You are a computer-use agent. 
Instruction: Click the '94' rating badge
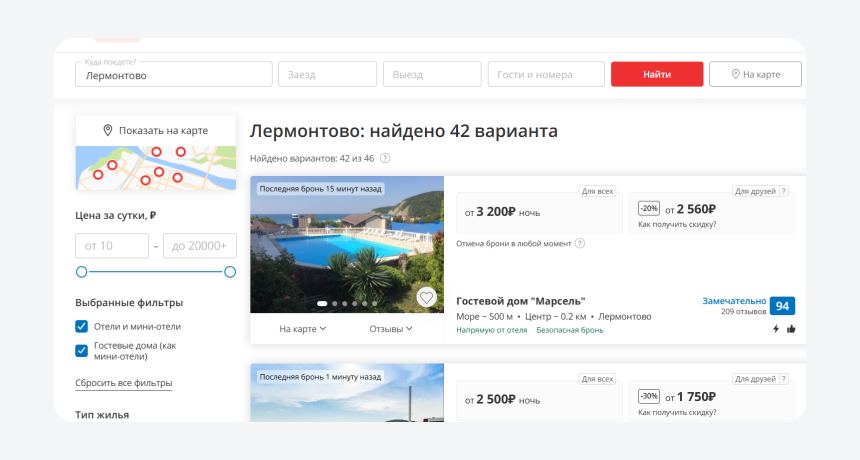click(x=782, y=306)
